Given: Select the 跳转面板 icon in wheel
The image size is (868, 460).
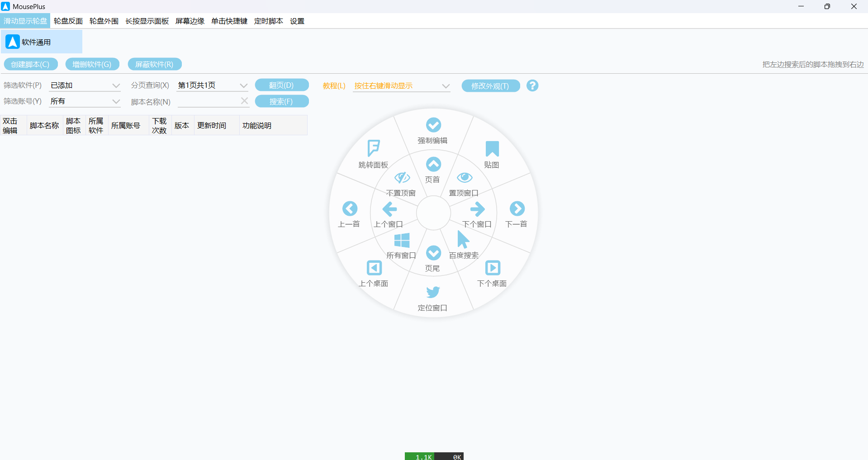Looking at the screenshot, I should (x=374, y=148).
